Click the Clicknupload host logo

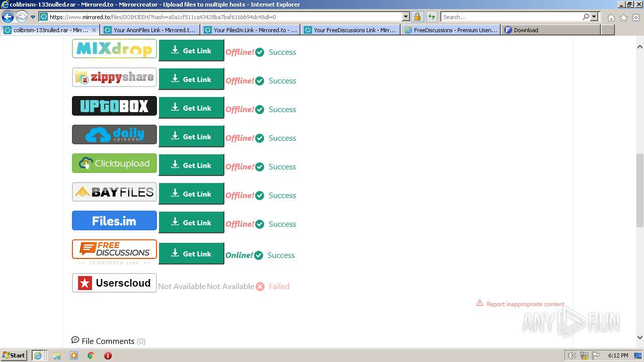click(x=114, y=163)
